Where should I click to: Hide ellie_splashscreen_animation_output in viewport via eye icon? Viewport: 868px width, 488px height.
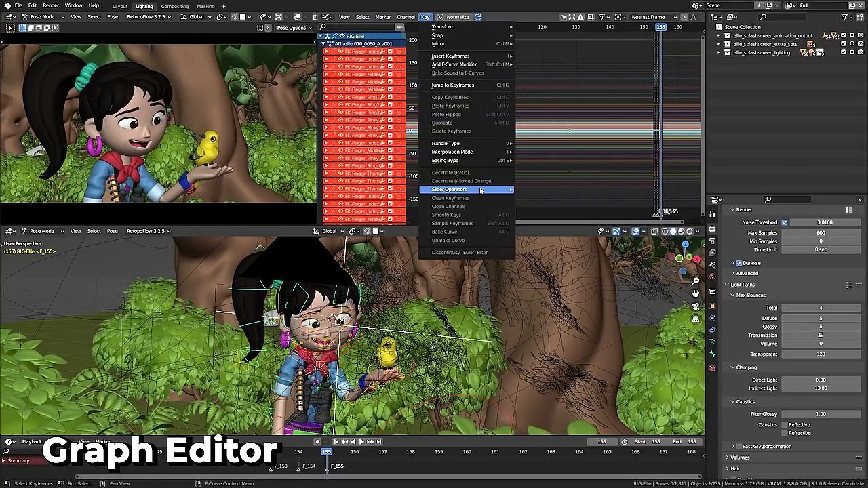coord(852,35)
